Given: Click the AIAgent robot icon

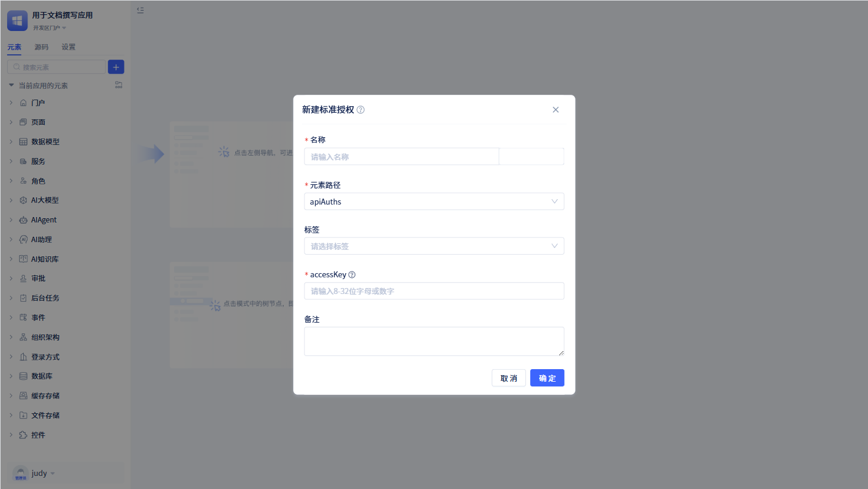Looking at the screenshot, I should coord(23,220).
